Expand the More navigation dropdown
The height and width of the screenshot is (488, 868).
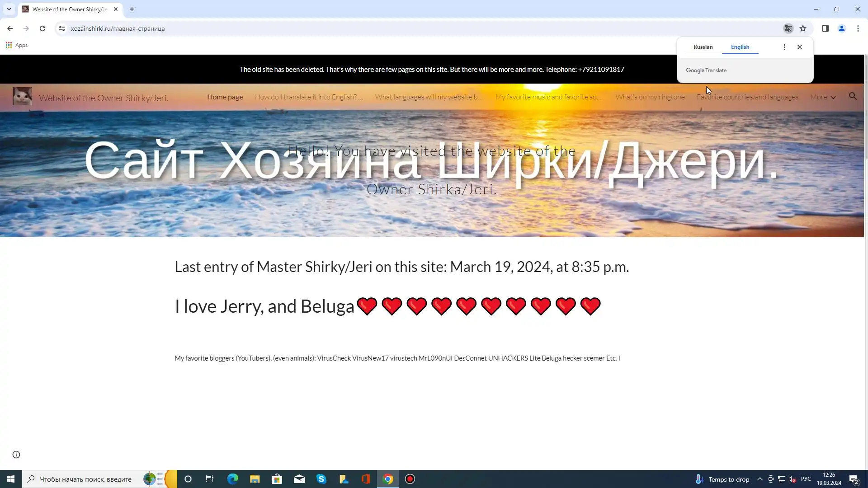[823, 97]
